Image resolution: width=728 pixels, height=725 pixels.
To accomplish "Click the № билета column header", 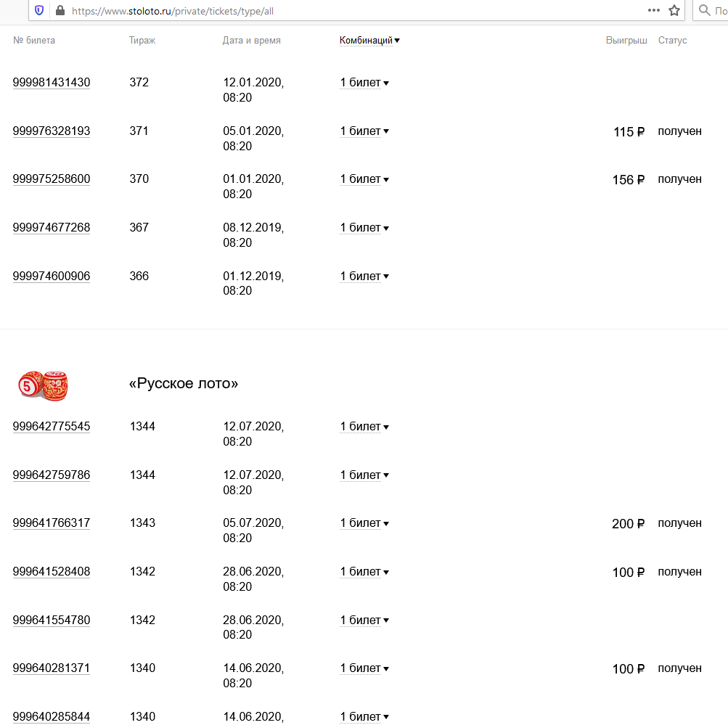I will coord(34,41).
